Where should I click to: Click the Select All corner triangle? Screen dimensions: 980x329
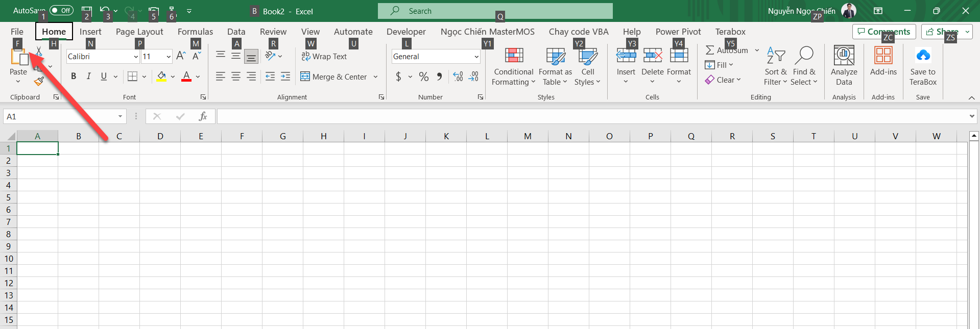11,136
